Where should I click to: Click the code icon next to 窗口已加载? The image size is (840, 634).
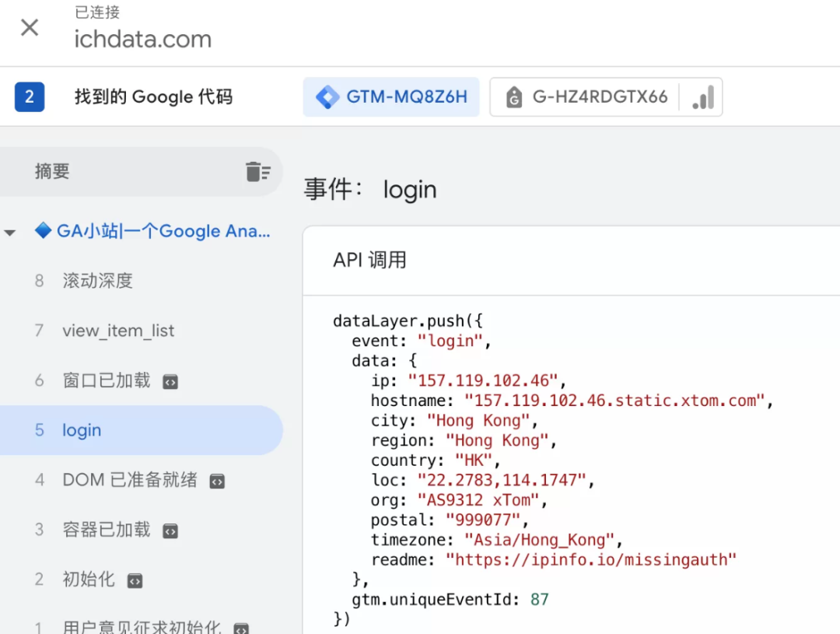(x=170, y=382)
